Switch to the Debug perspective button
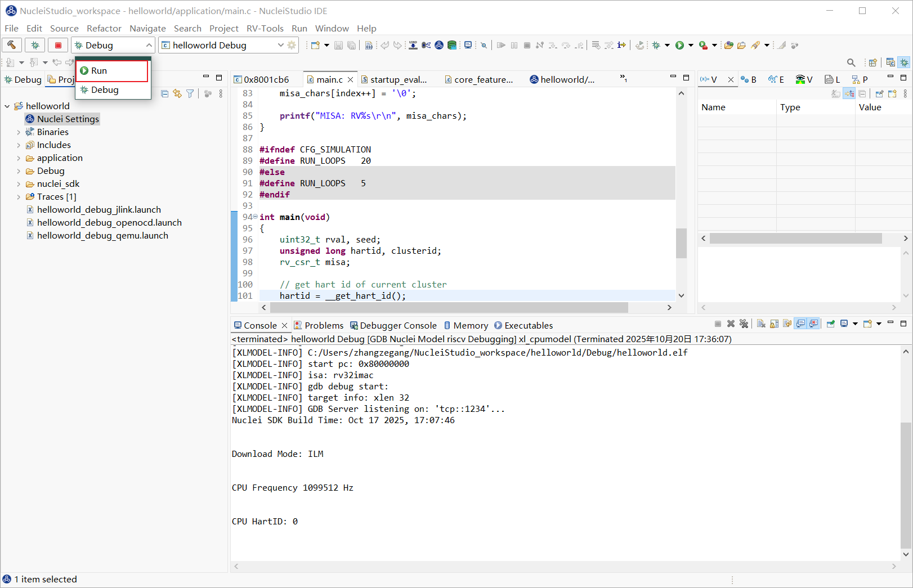913x588 pixels. (904, 62)
